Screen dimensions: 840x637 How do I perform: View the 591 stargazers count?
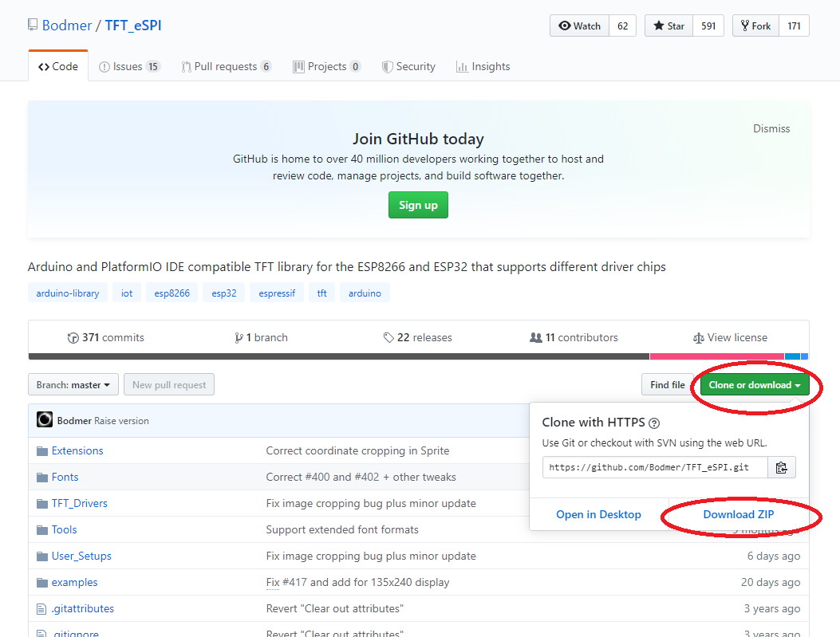pyautogui.click(x=708, y=26)
